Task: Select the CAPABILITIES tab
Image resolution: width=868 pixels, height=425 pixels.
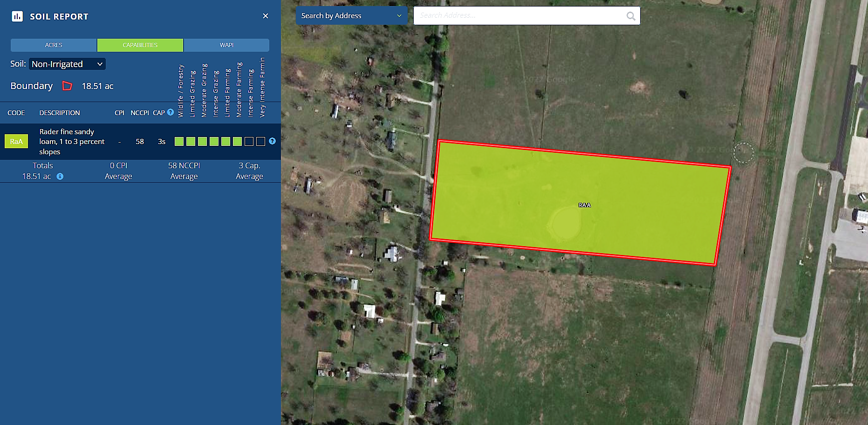Action: (x=140, y=45)
